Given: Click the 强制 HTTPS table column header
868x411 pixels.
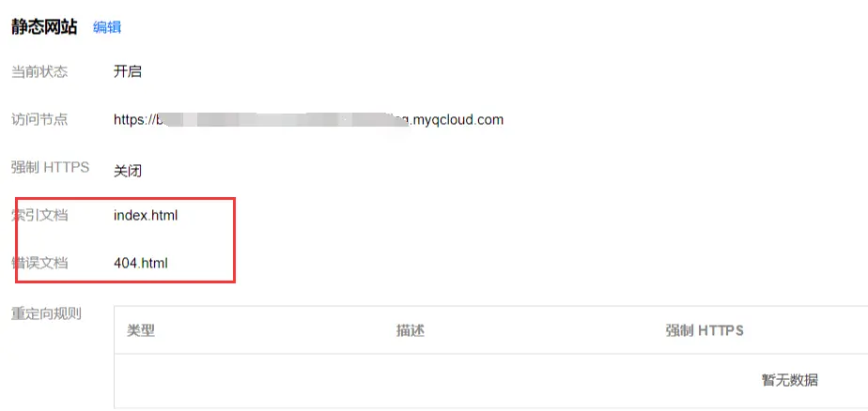Looking at the screenshot, I should [x=705, y=331].
